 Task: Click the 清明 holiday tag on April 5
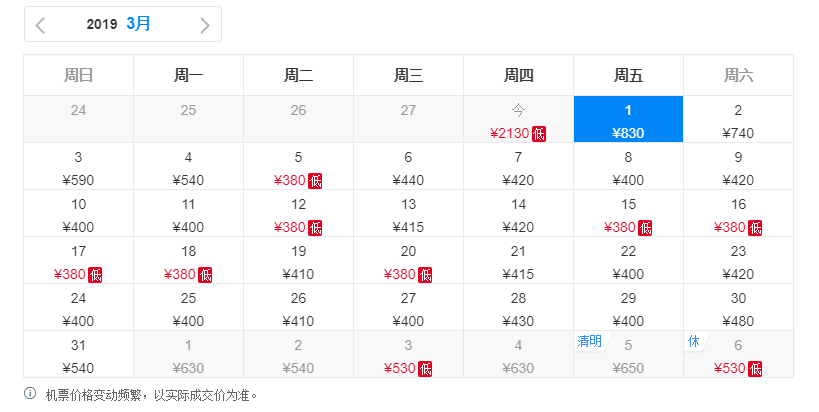pos(589,342)
